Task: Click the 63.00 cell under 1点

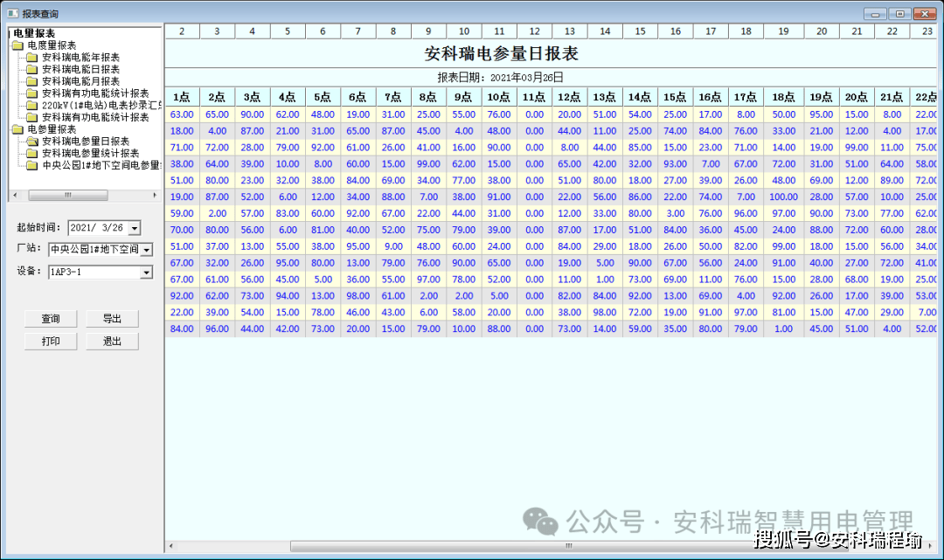Action: pos(182,114)
